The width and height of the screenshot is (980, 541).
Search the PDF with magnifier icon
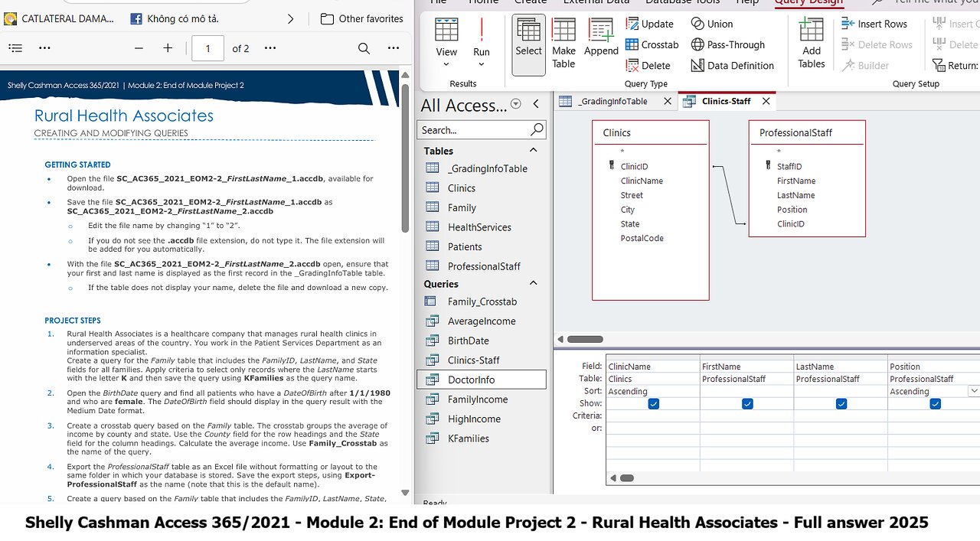coord(364,48)
